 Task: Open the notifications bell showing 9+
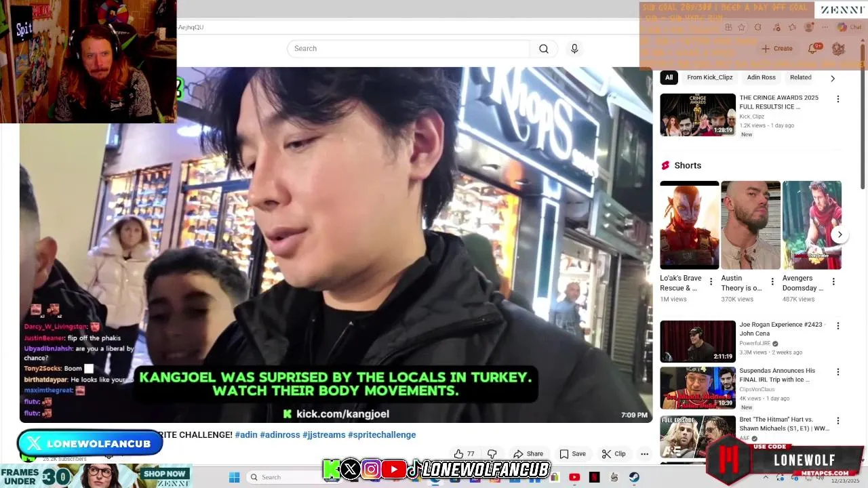(813, 49)
